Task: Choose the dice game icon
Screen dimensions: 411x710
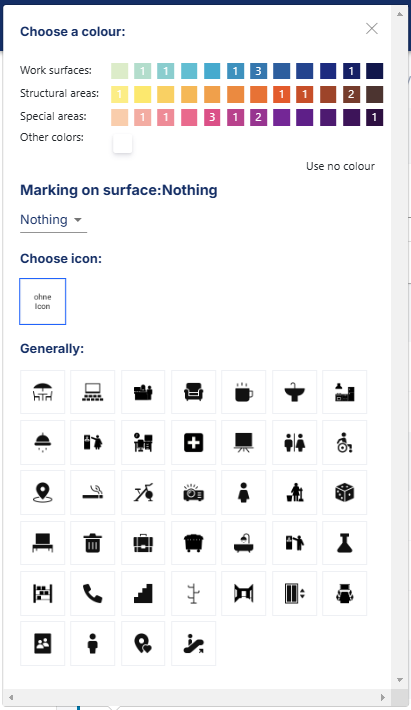Action: tap(344, 493)
